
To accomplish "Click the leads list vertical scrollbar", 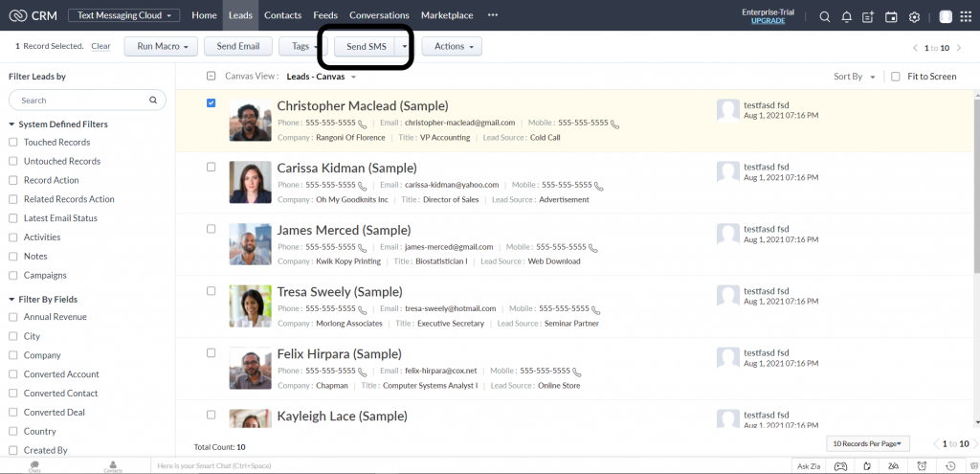I will click(976, 185).
